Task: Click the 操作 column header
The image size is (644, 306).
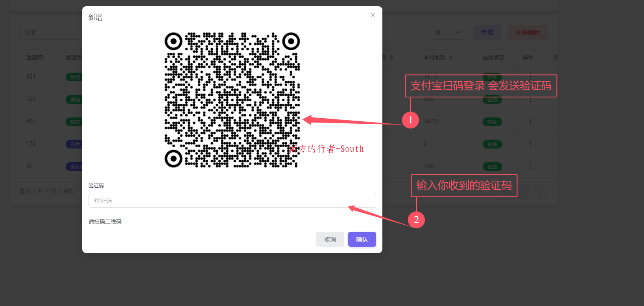Action: tap(528, 57)
